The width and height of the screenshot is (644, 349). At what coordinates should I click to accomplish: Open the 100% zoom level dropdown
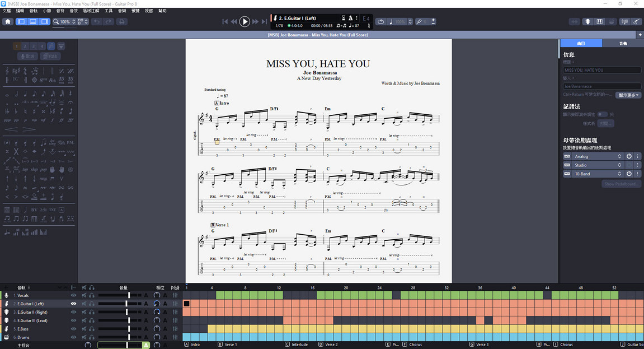click(64, 22)
